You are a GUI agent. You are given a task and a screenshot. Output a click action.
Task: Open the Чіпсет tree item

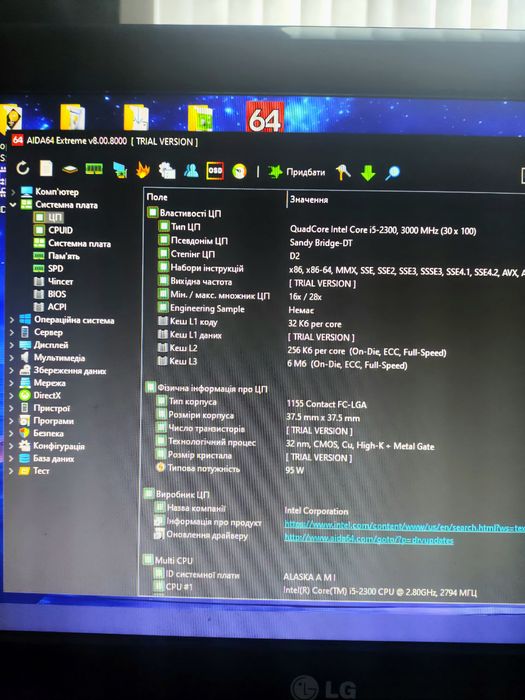[54, 281]
